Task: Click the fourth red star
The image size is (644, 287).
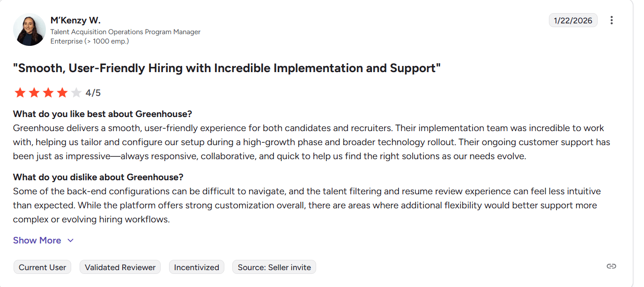Action: (x=61, y=92)
